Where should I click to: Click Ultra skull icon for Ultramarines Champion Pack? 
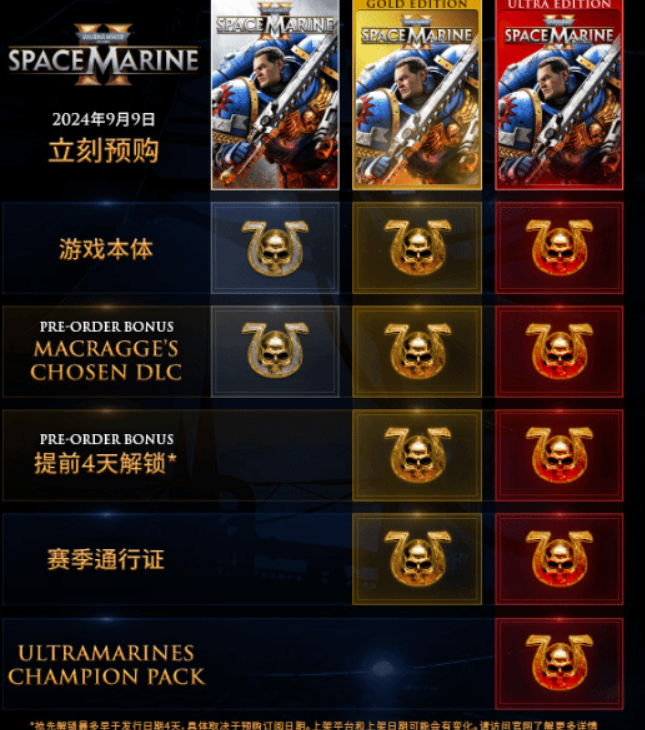click(559, 662)
